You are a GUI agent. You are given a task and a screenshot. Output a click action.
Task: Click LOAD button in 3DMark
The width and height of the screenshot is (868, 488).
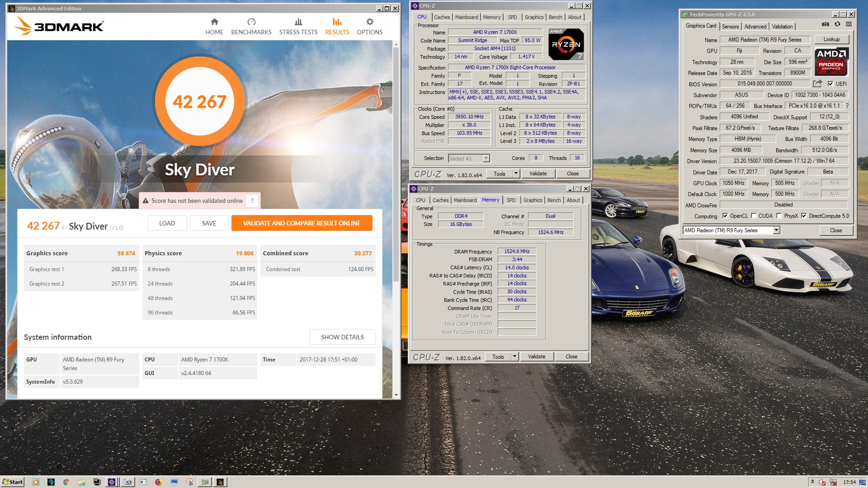(167, 223)
